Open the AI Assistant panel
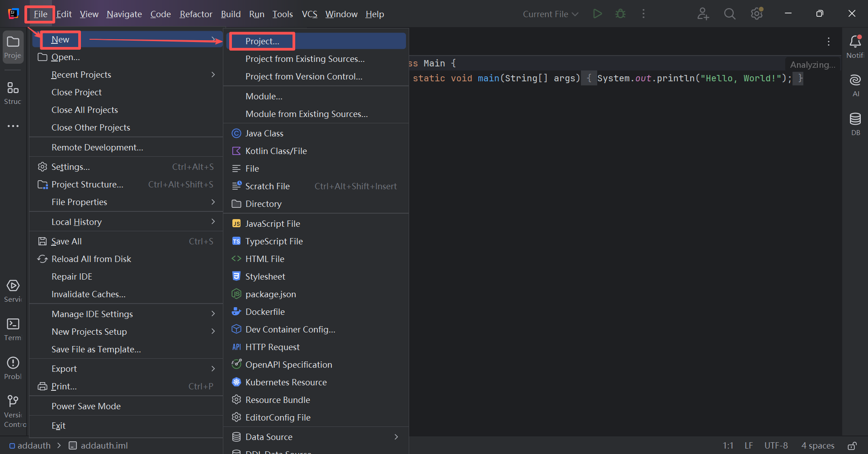The width and height of the screenshot is (868, 454). [855, 85]
